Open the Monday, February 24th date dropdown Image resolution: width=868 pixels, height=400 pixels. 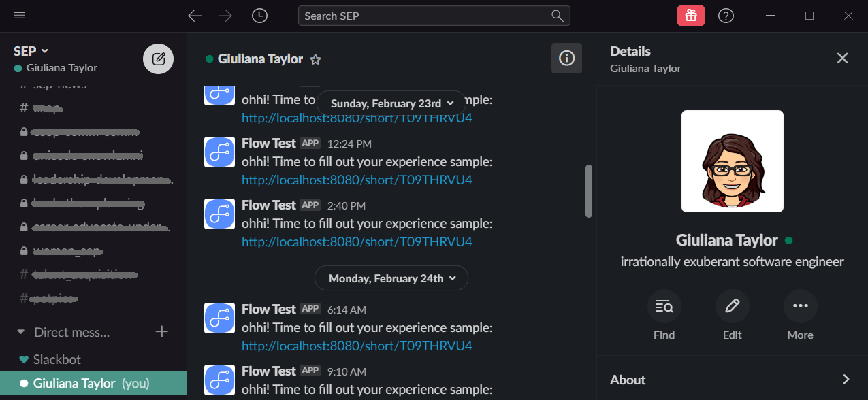pyautogui.click(x=391, y=278)
